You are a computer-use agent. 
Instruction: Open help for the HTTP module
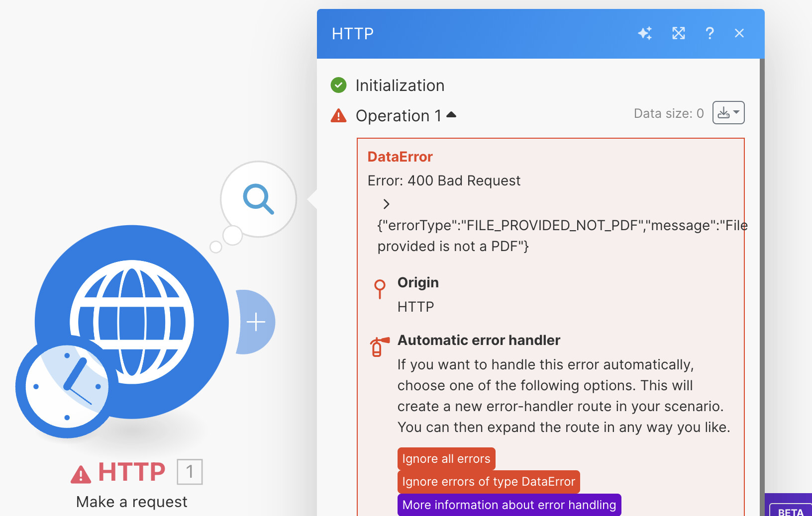[x=710, y=33]
